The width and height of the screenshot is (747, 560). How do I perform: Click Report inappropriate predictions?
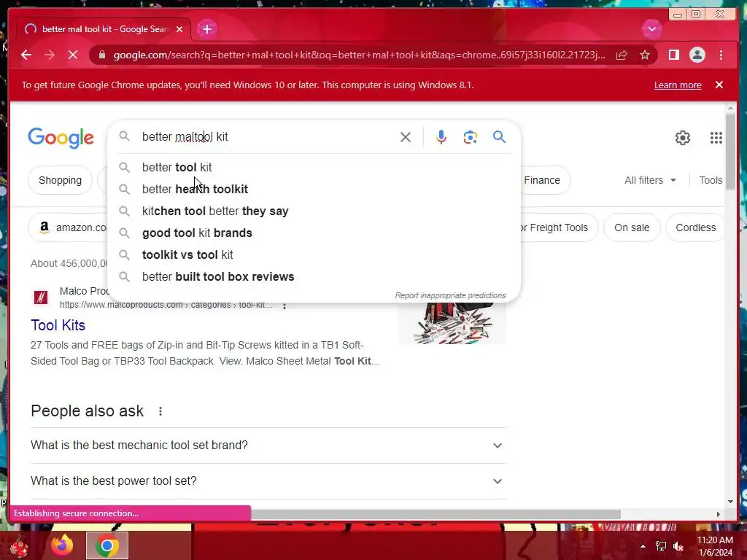(x=450, y=295)
